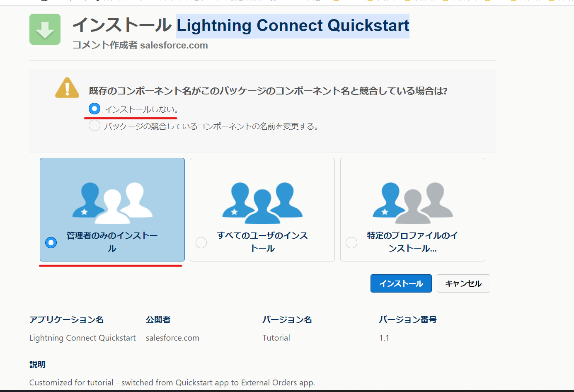574x392 pixels.
Task: Select 特定のプロファイルのインストール radio button
Action: (x=351, y=242)
